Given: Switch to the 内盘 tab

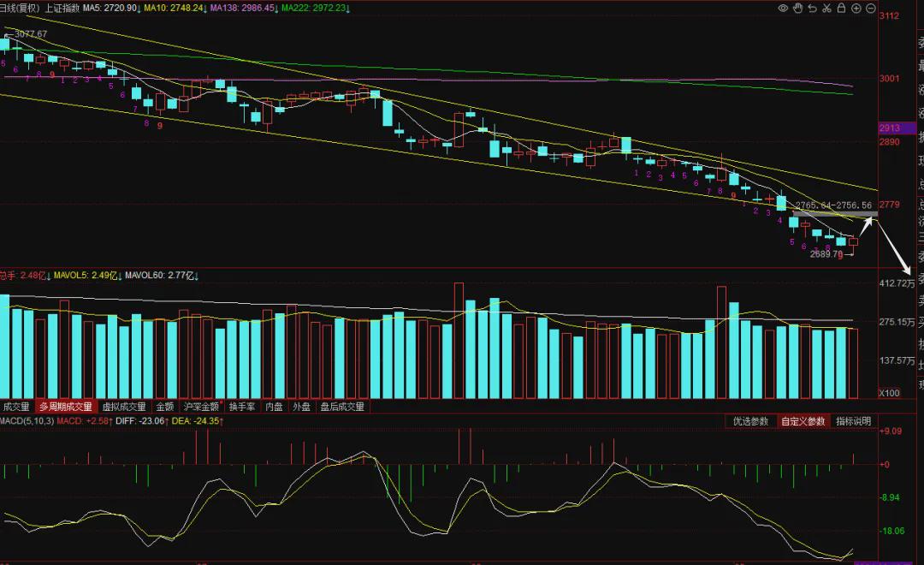Looking at the screenshot, I should click(274, 407).
